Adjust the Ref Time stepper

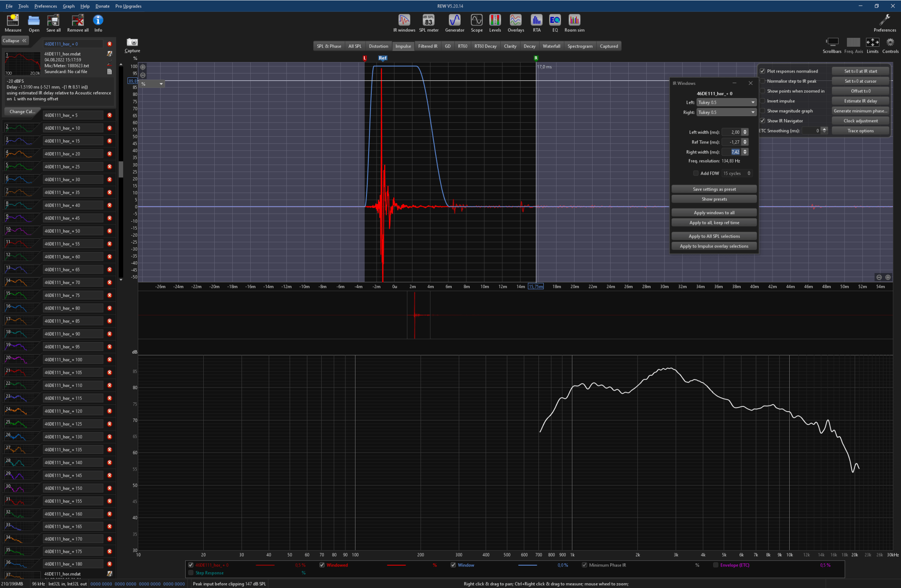(745, 142)
